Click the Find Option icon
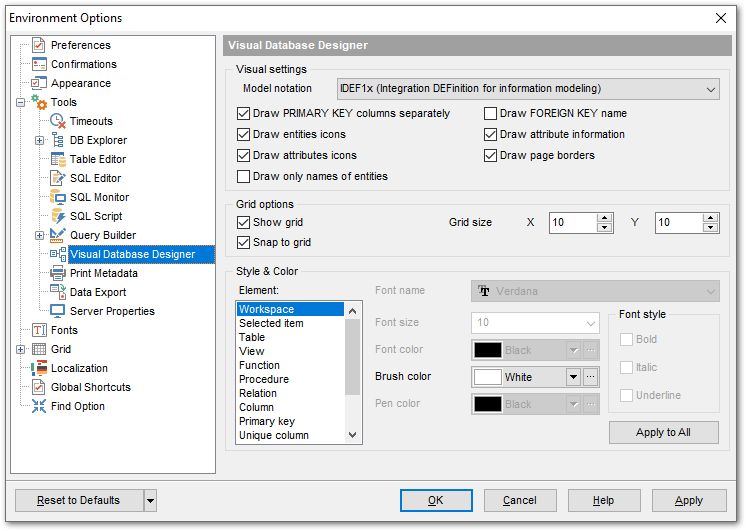The height and width of the screenshot is (531, 746). [39, 406]
